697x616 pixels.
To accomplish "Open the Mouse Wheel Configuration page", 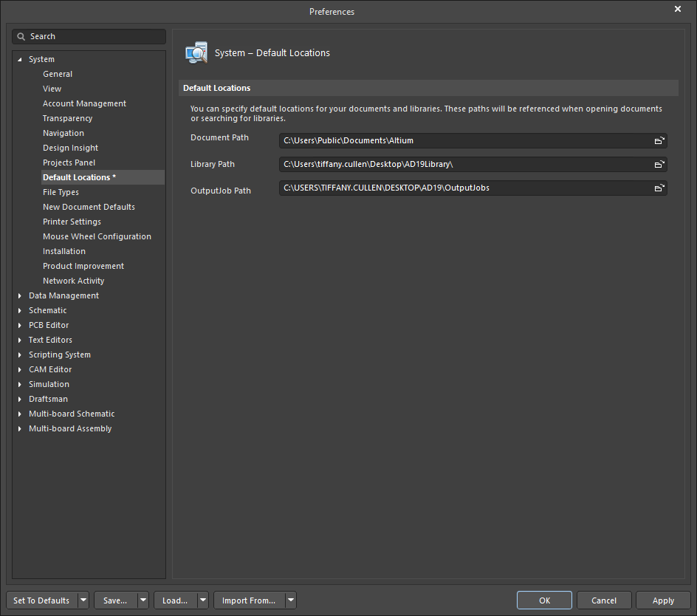I will tap(97, 236).
